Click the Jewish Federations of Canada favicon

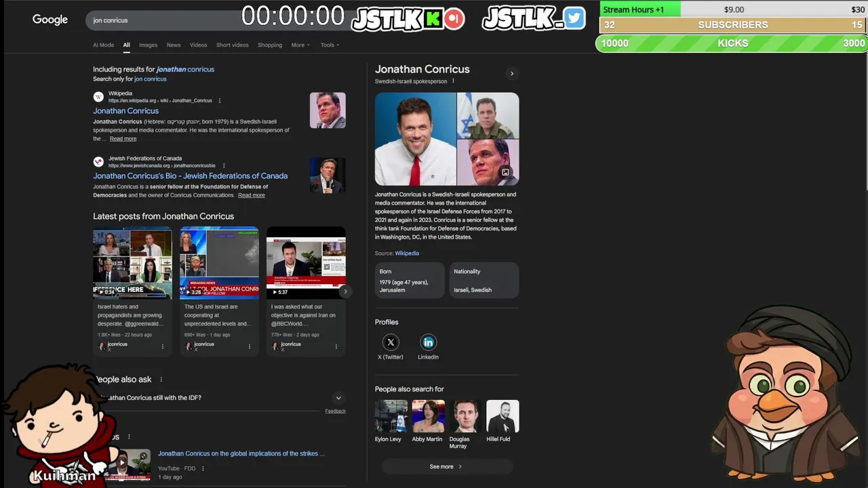tap(98, 162)
